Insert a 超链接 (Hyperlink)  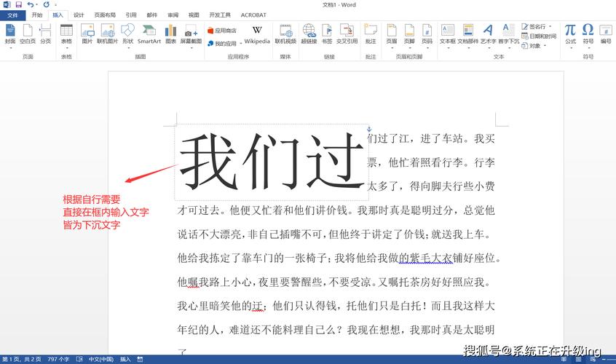coord(309,33)
